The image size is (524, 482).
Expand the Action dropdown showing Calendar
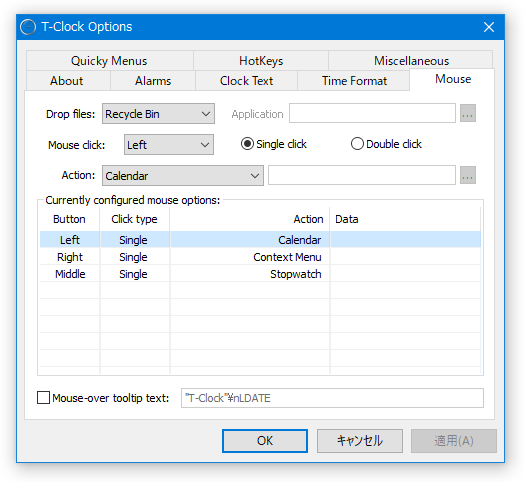point(183,175)
